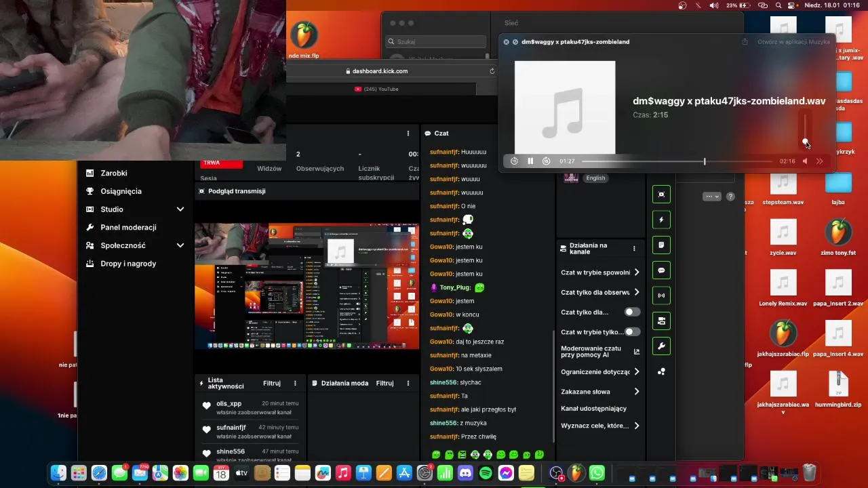Click the lightning bolt icon in green toolbar

(661, 220)
